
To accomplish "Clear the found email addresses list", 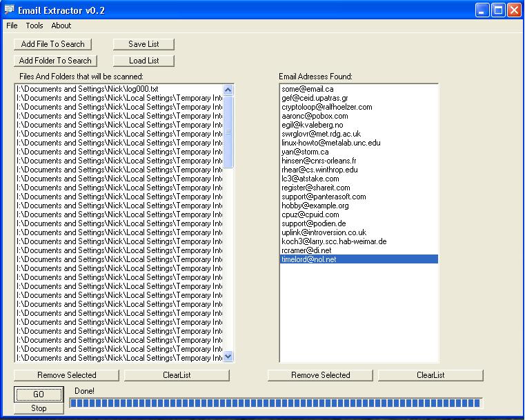I will (x=430, y=375).
